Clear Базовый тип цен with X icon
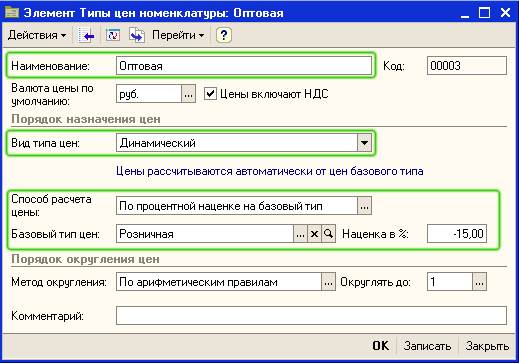Screen dimensions: 519x364 (x=314, y=234)
